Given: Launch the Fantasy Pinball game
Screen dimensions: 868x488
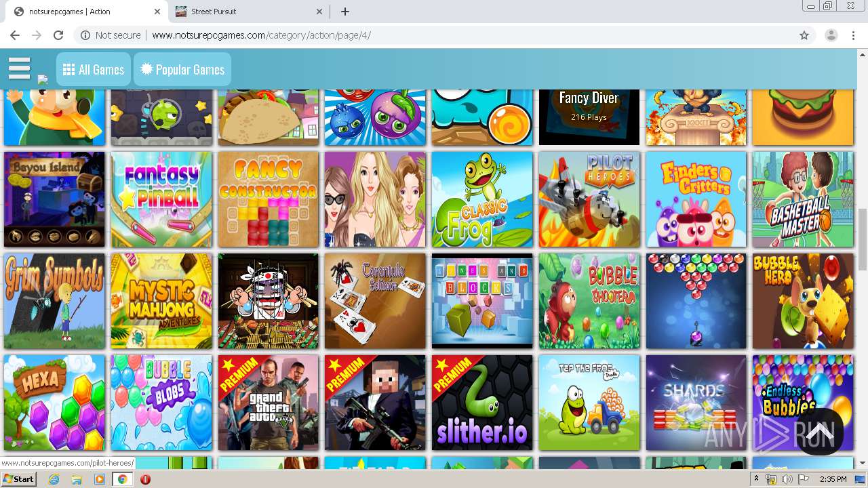Looking at the screenshot, I should click(x=161, y=199).
